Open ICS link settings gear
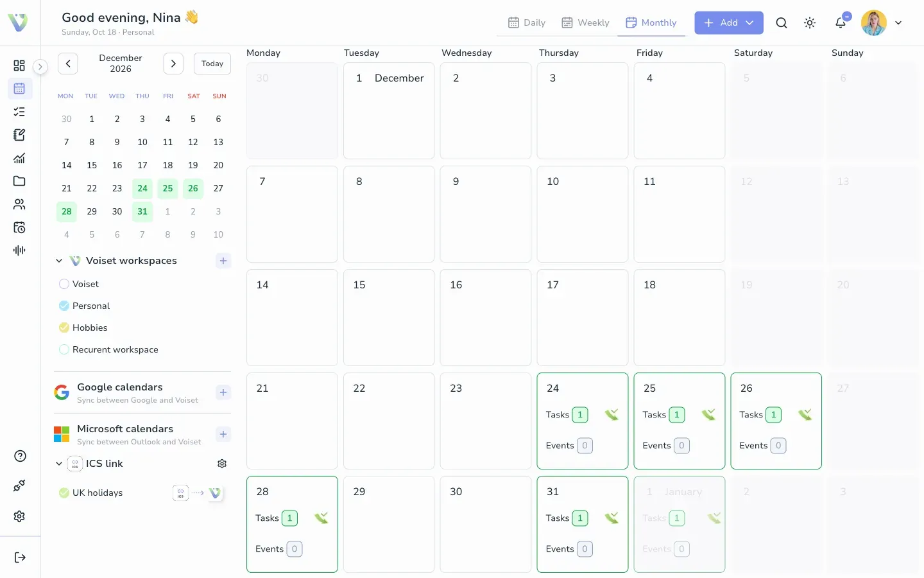The height and width of the screenshot is (578, 924). (222, 464)
